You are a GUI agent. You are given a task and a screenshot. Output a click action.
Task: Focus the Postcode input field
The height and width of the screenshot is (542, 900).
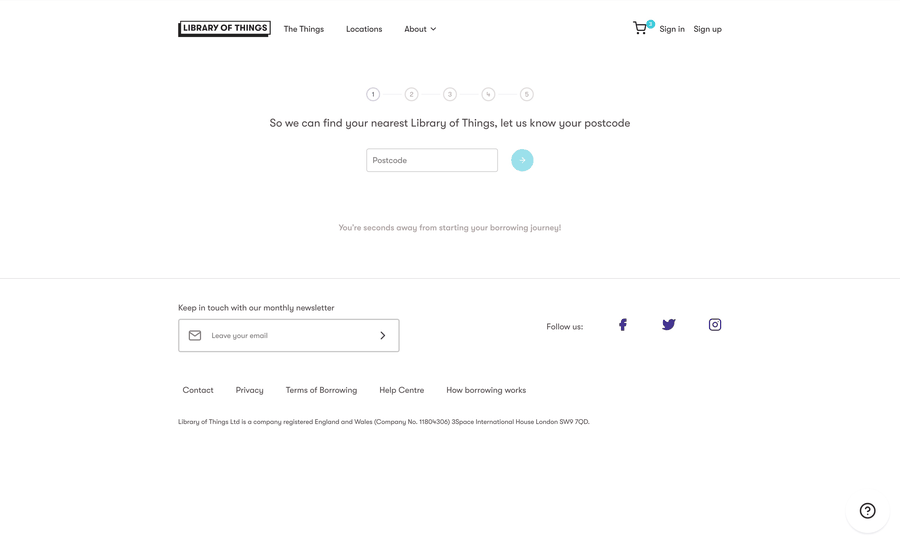click(x=431, y=160)
